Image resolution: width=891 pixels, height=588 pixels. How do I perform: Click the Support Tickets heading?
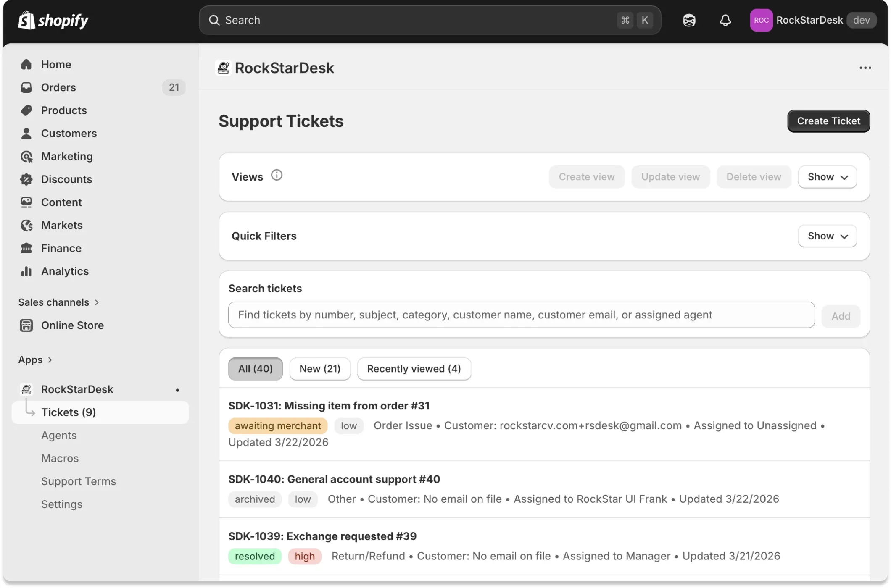coord(281,121)
